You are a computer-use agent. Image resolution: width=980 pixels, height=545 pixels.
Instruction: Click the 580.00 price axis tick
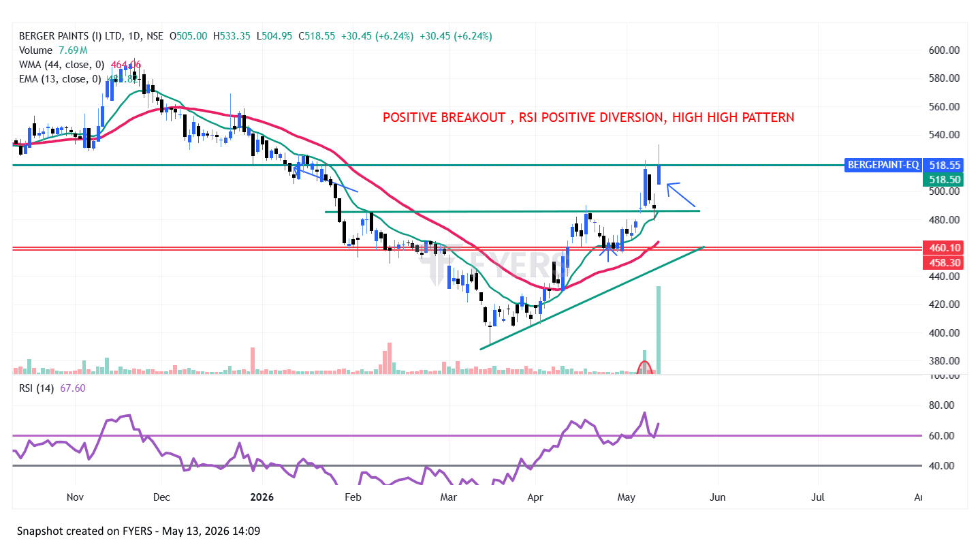coord(944,78)
